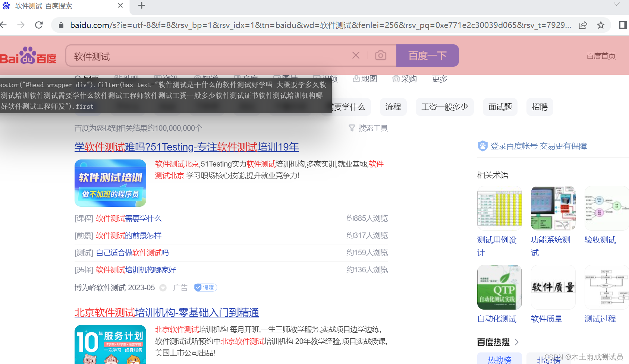629x364 pixels.
Task: Reload the Baidu results page
Action: point(39,25)
